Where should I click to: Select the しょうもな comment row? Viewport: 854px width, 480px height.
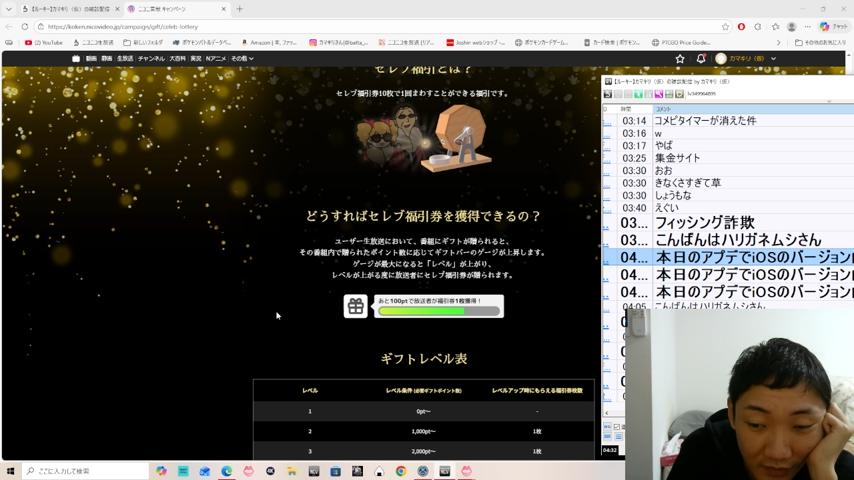point(728,196)
